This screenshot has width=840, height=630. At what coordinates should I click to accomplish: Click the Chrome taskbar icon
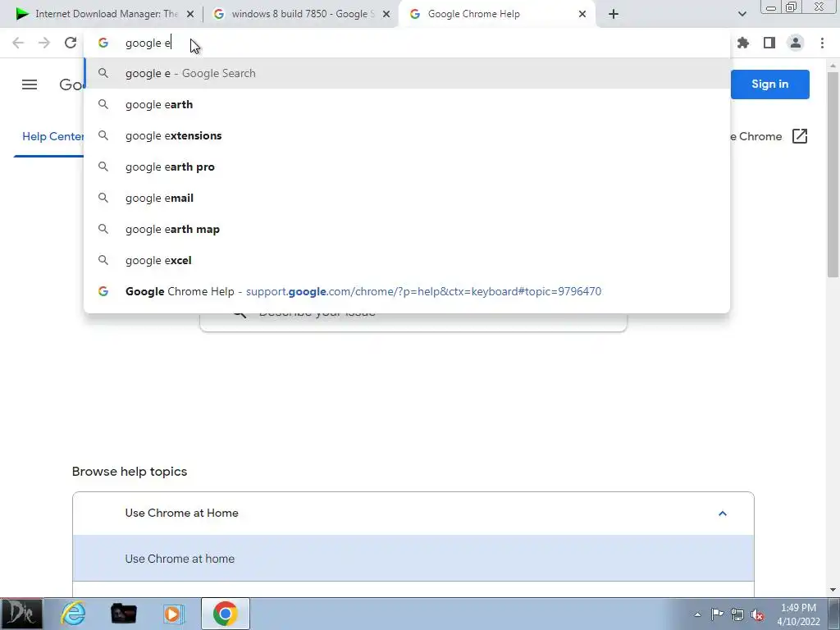(x=225, y=614)
